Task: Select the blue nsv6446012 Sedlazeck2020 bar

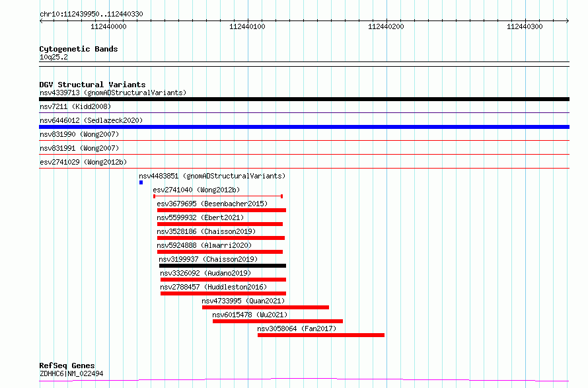Action: tap(304, 127)
